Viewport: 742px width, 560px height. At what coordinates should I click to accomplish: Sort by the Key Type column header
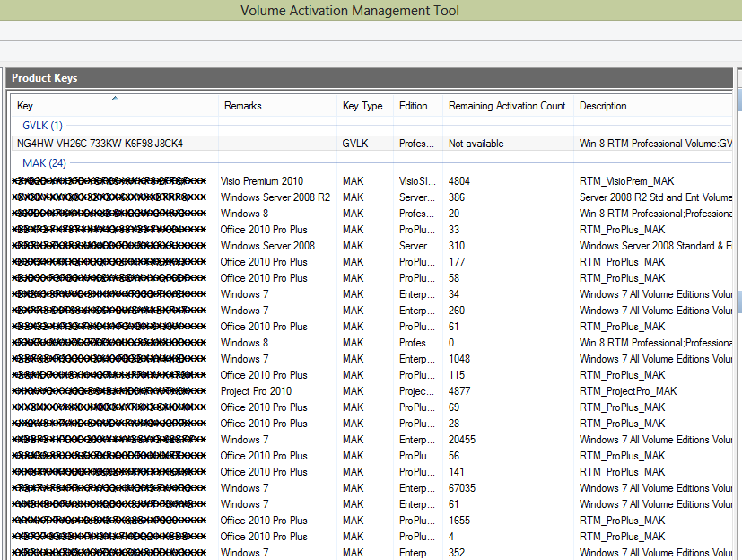(x=365, y=106)
